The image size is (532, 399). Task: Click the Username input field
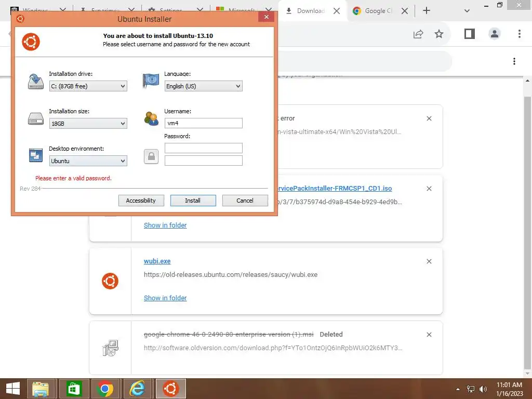click(x=203, y=123)
